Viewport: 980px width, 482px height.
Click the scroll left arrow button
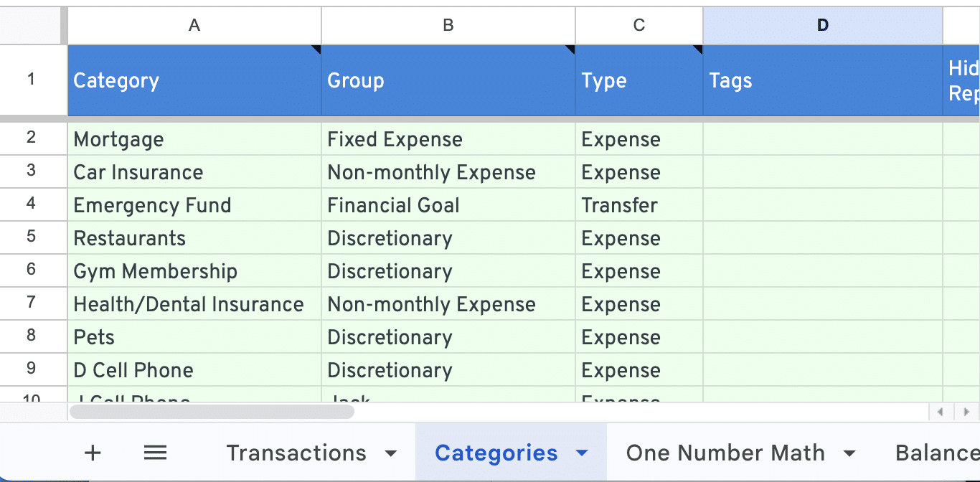pyautogui.click(x=940, y=412)
